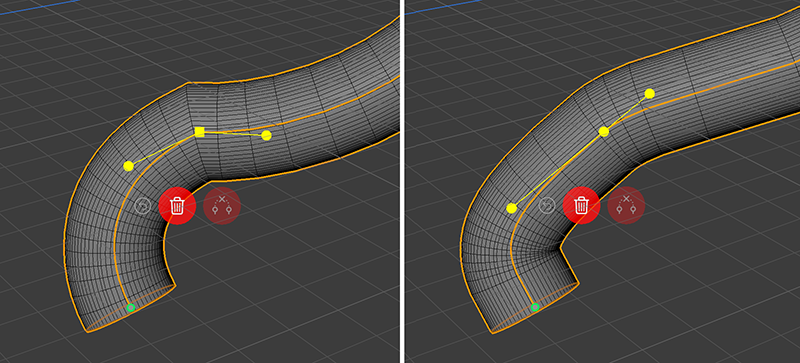Click the dimmed break-tangent icon in right viewport
Image resolution: width=800 pixels, height=363 pixels.
(626, 206)
